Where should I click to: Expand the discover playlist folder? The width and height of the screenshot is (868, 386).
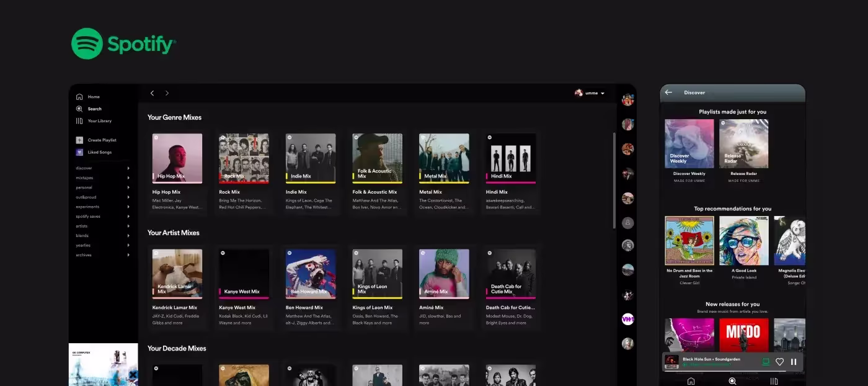(128, 168)
